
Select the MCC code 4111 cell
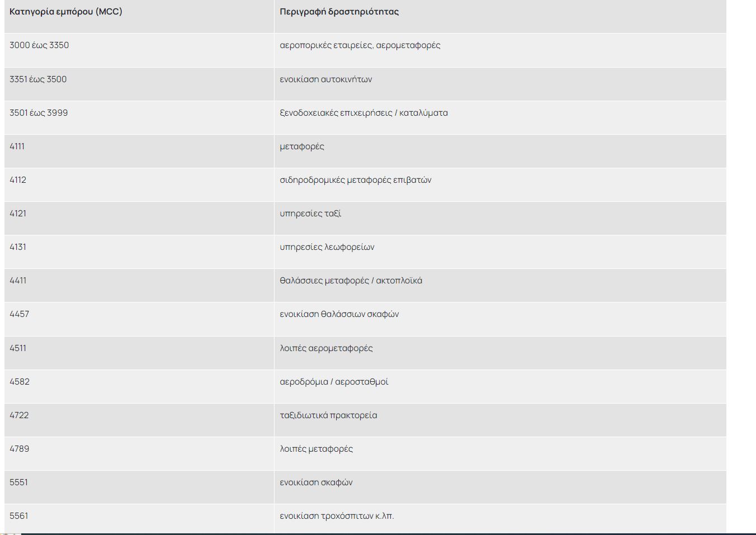17,146
